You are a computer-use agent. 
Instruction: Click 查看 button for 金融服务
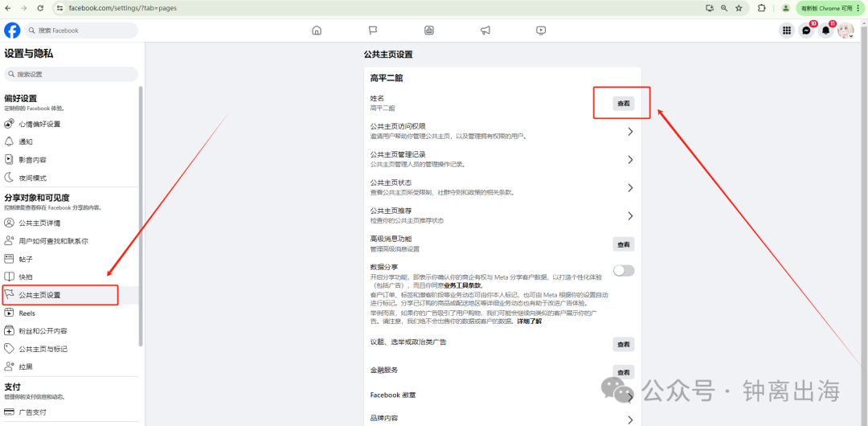[x=624, y=371]
